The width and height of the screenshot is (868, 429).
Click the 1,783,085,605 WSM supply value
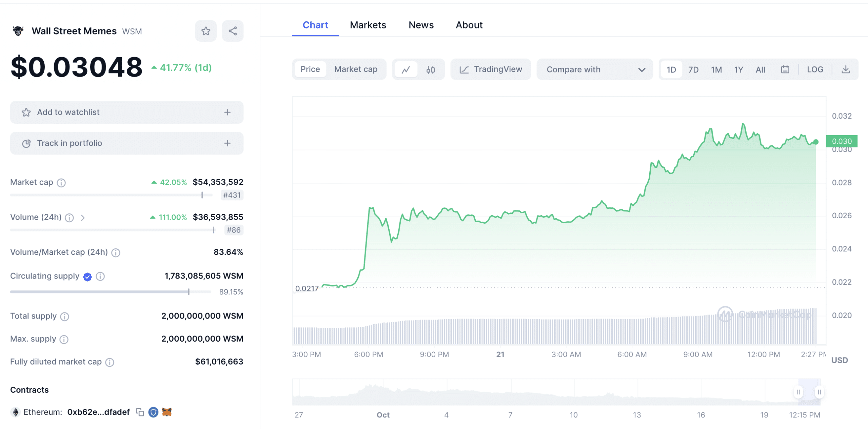tap(204, 276)
